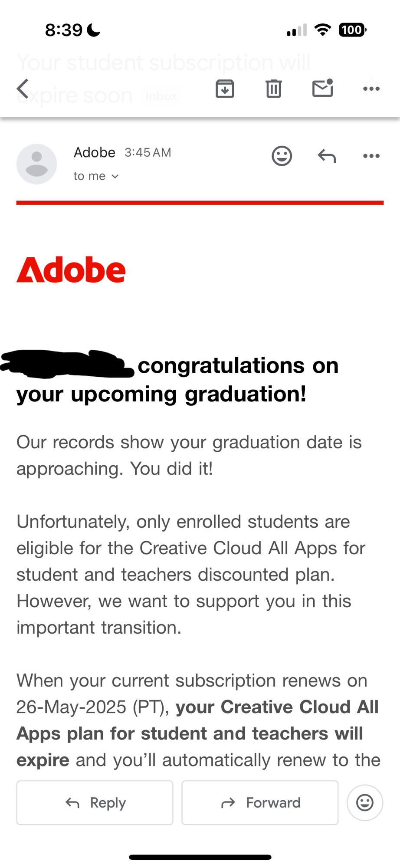Tap the Adobe sender name
400x868 pixels.
pos(95,152)
